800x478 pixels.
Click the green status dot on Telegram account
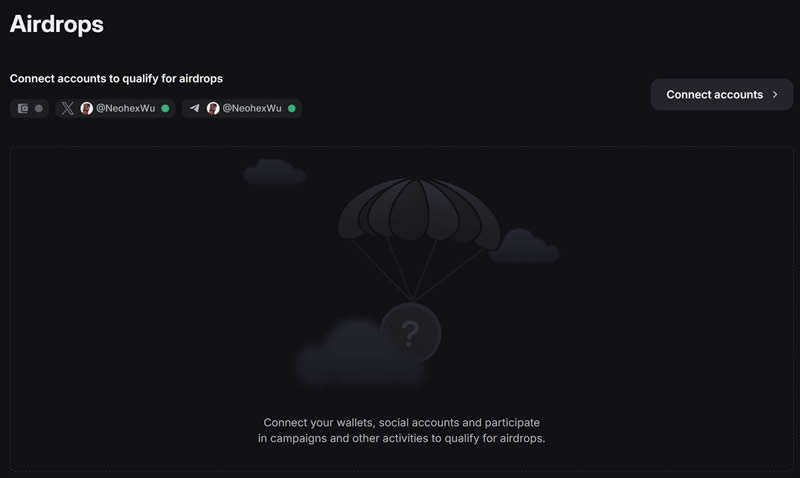(x=292, y=108)
